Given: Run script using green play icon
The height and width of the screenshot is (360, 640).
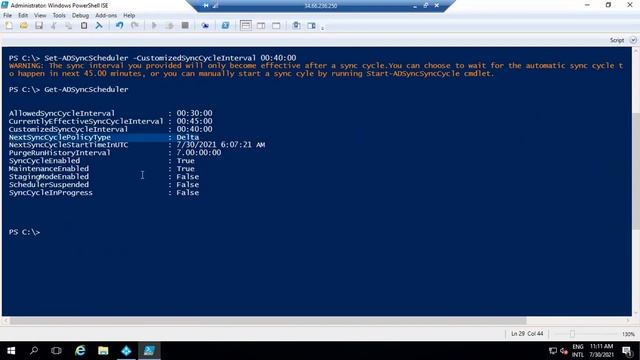Looking at the screenshot, I should [154, 26].
